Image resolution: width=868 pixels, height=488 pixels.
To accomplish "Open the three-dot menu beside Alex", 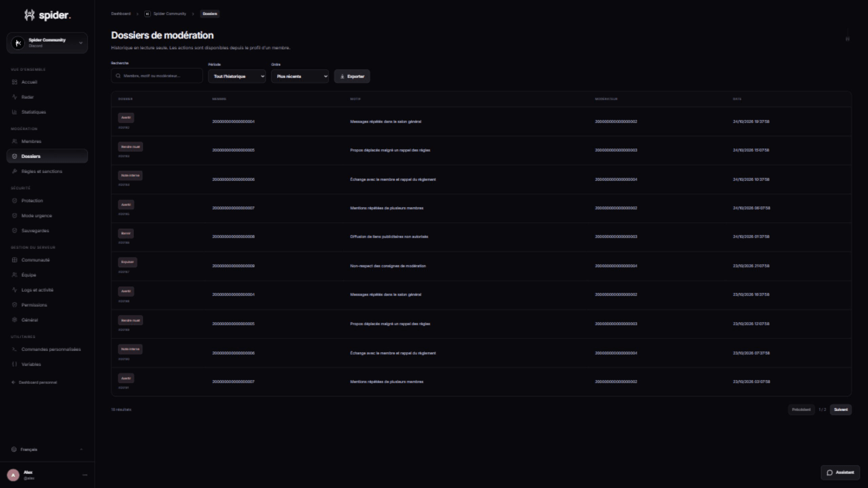I will [85, 475].
